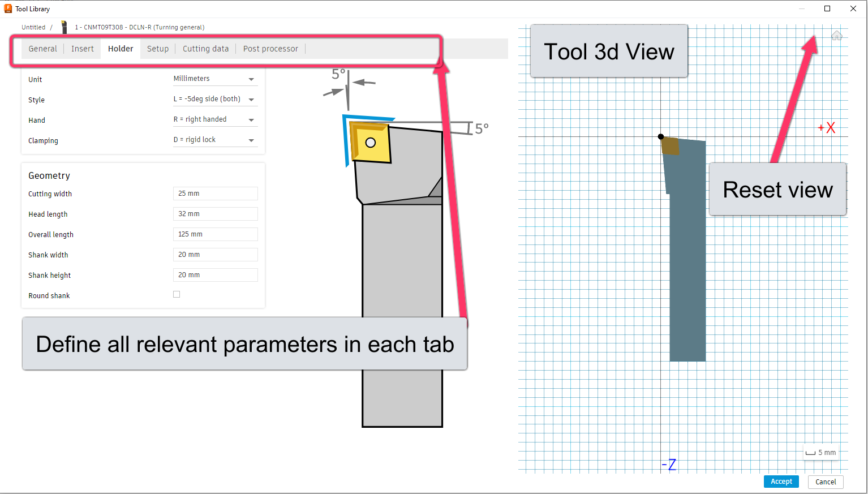Change the Style dropdown selection
The height and width of the screenshot is (494, 868).
215,98
